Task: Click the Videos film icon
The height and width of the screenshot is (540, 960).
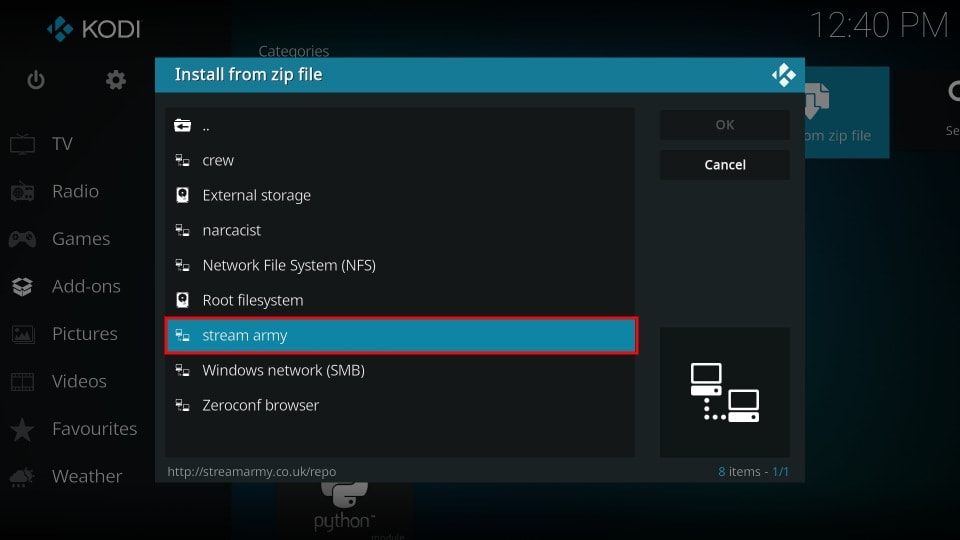Action: (x=23, y=381)
